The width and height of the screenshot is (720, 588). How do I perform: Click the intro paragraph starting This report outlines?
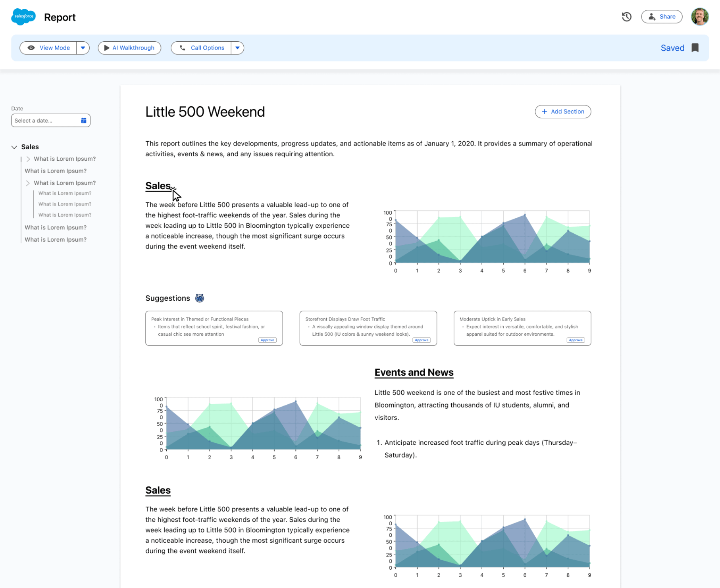[x=369, y=149]
